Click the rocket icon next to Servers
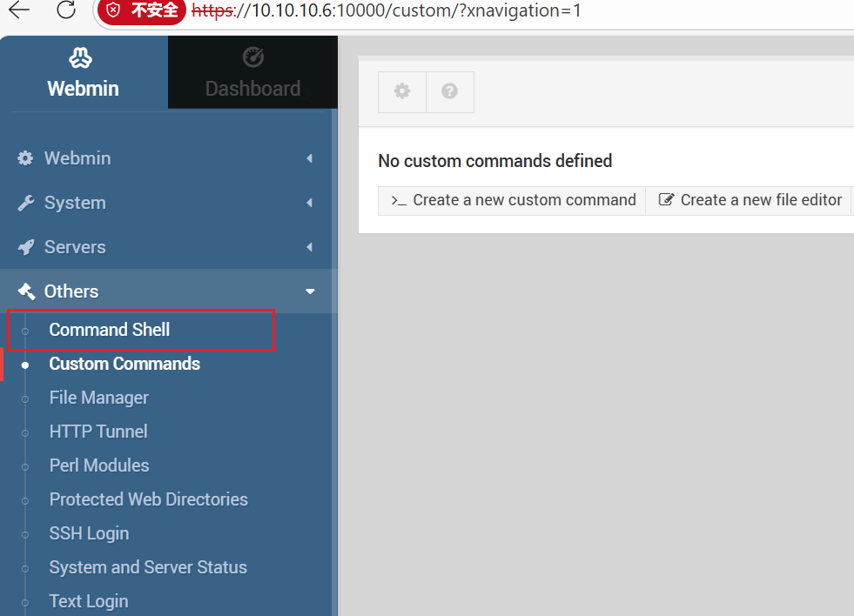Screen dimensions: 854x616 (25, 247)
